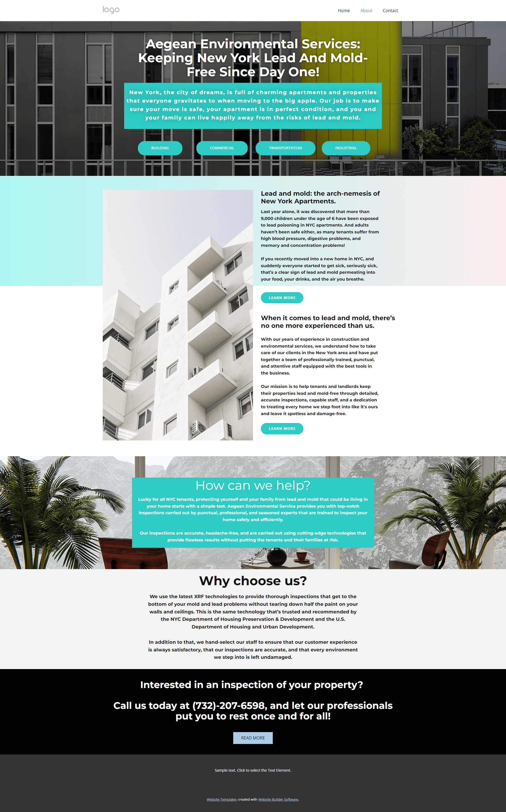Select the Commercial category icon
Viewport: 506px width, 812px height.
(x=222, y=147)
